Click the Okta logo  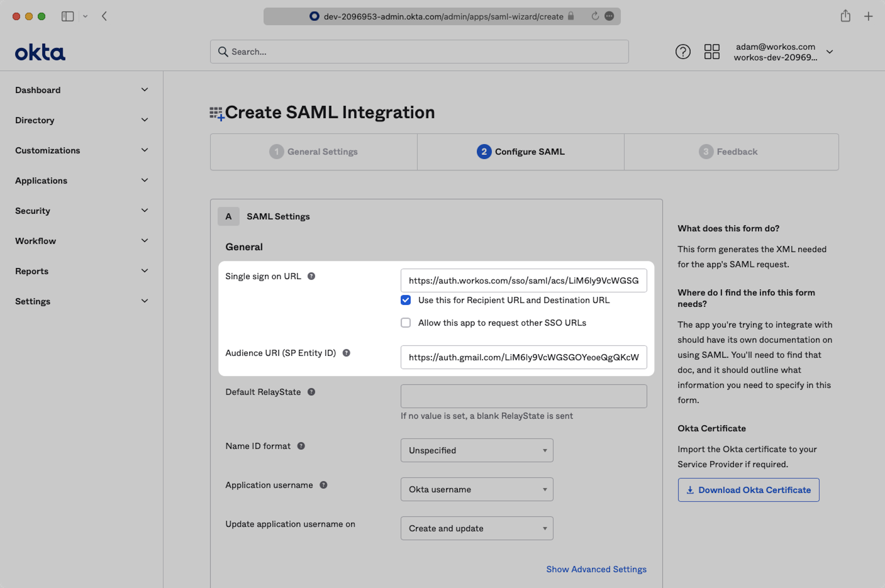[x=40, y=52]
